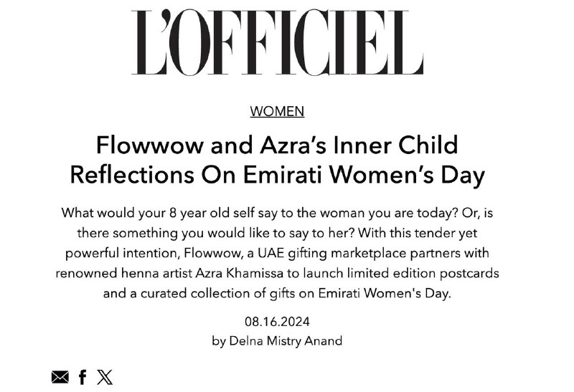
Task: Click 'Emirati Women's Day' ending the summary paragraph
Action: click(x=385, y=293)
